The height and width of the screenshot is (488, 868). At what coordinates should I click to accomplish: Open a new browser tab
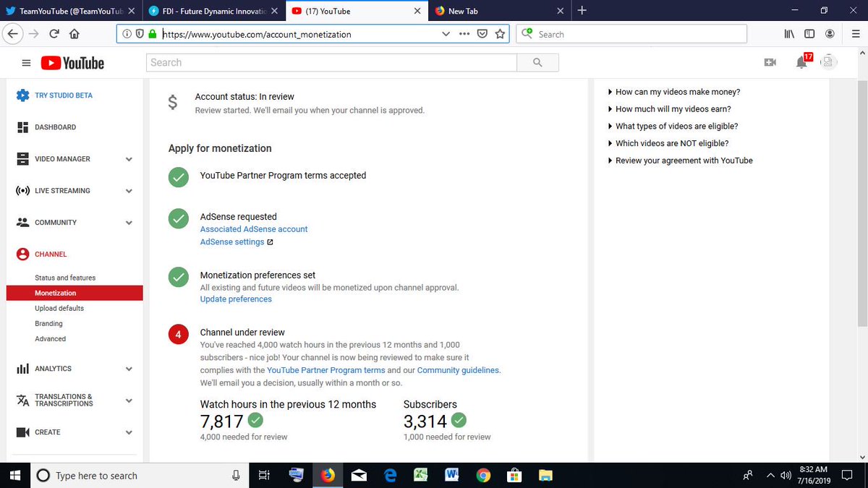tap(582, 10)
